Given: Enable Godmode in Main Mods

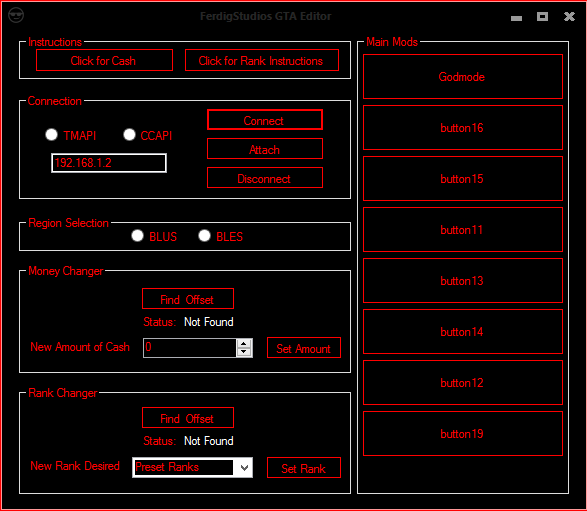Looking at the screenshot, I should coord(463,77).
